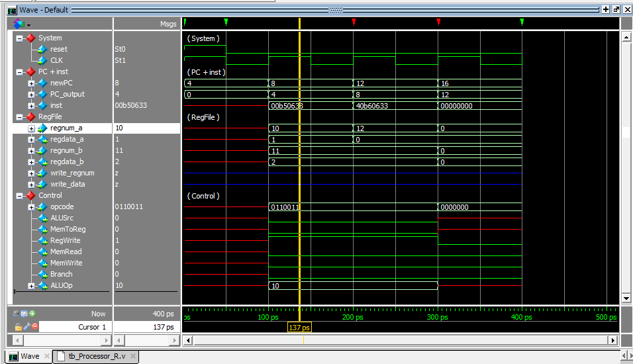Expand the ALUOp signal bus
The width and height of the screenshot is (633, 364).
31,286
